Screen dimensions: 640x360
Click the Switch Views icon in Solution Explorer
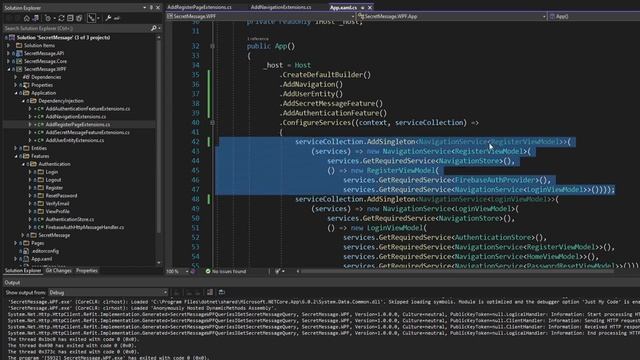pos(36,18)
